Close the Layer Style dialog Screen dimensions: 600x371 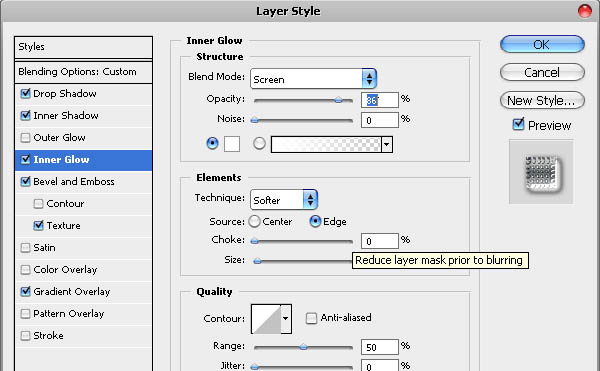click(x=585, y=11)
